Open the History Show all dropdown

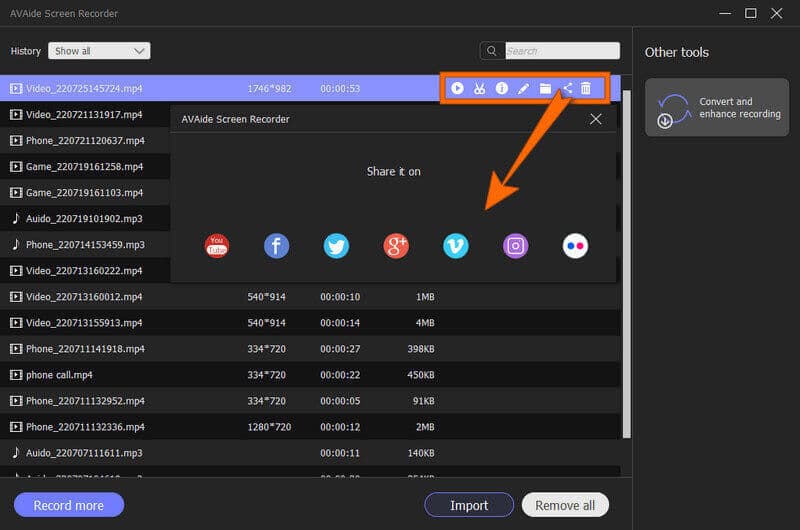99,51
